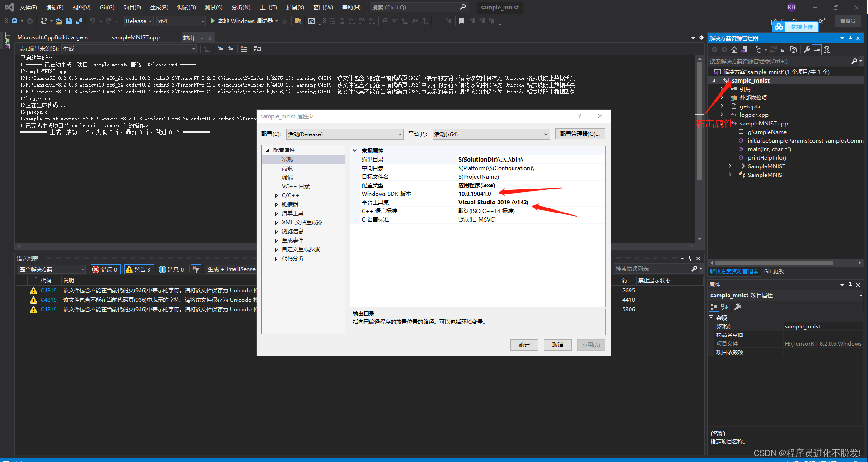Select 高级 in the property tree

click(x=287, y=168)
